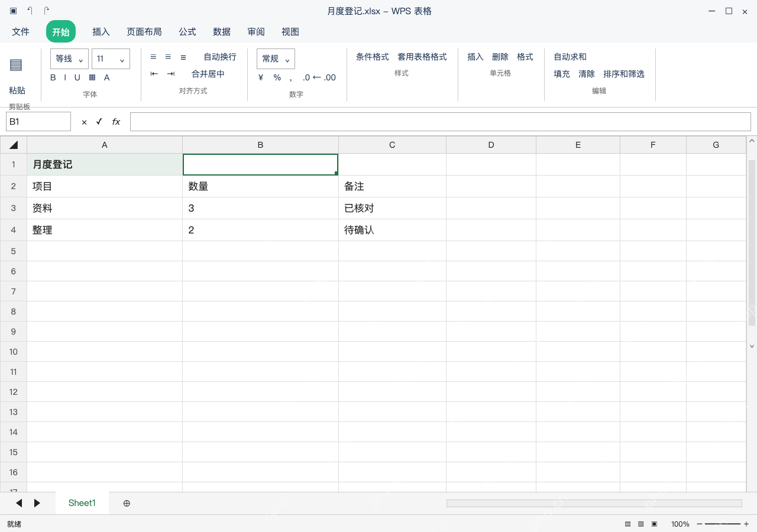Add a new sheet with the plus icon
The width and height of the screenshot is (757, 532).
point(127,503)
